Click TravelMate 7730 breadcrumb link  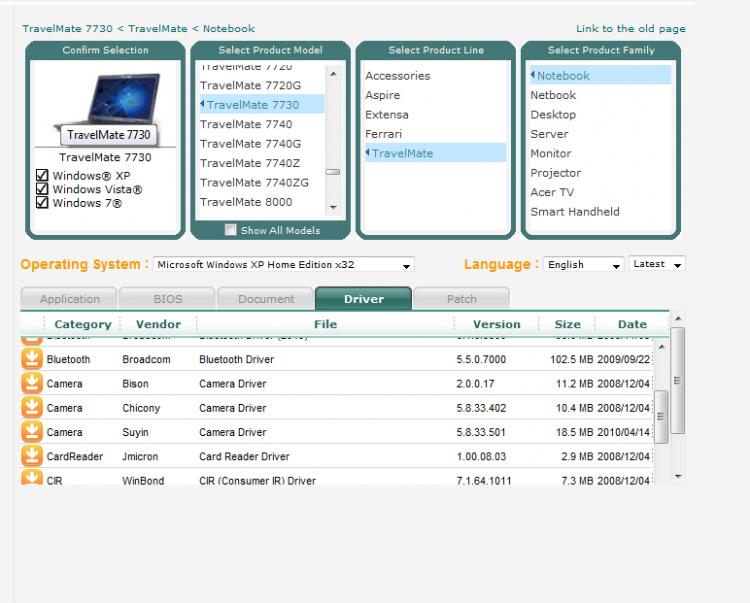tap(67, 29)
